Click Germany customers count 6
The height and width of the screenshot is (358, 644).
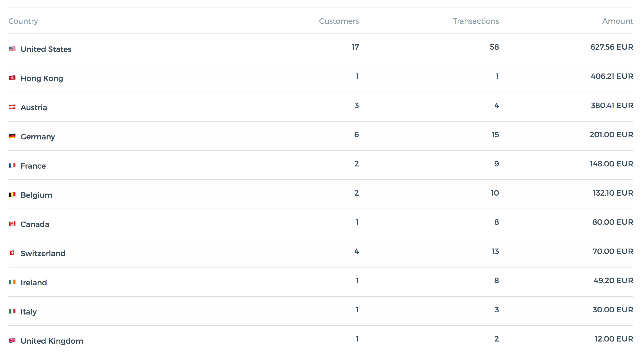pos(357,135)
